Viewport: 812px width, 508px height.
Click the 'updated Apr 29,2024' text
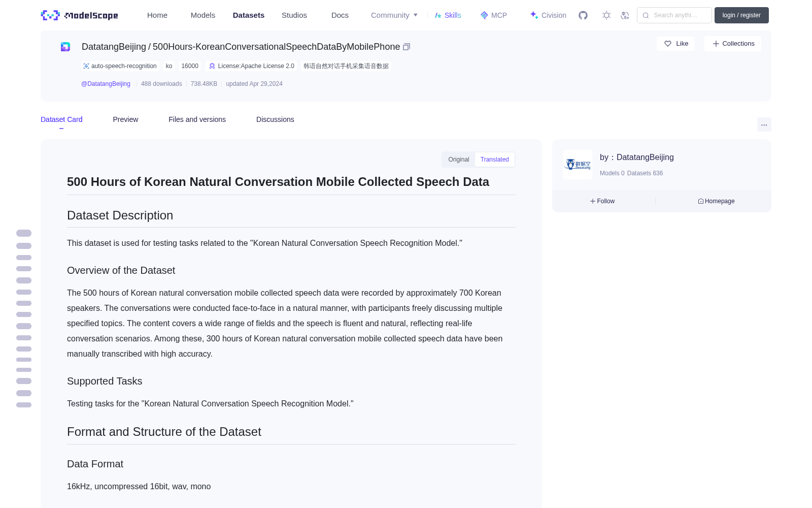coord(254,84)
